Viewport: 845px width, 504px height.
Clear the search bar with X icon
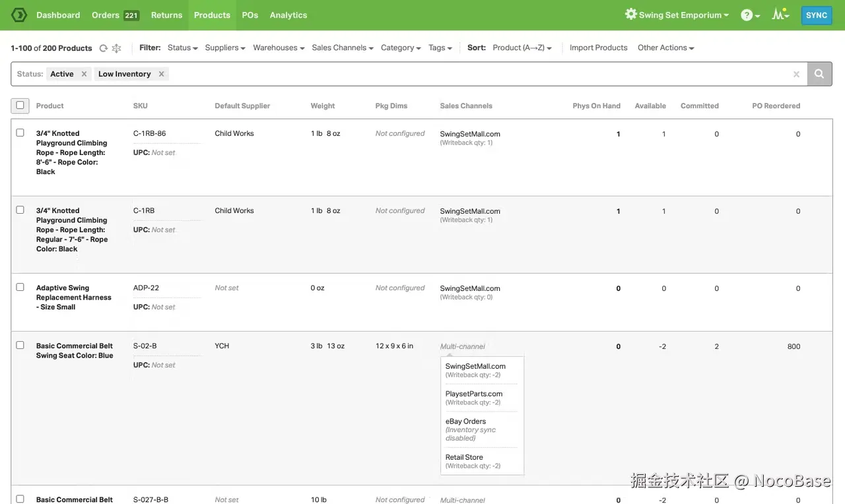tap(796, 75)
